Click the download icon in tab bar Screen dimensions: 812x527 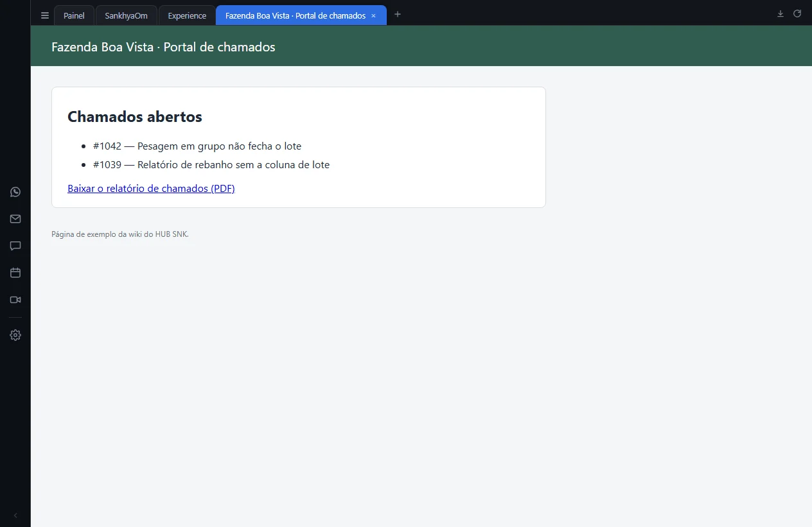[x=781, y=13]
